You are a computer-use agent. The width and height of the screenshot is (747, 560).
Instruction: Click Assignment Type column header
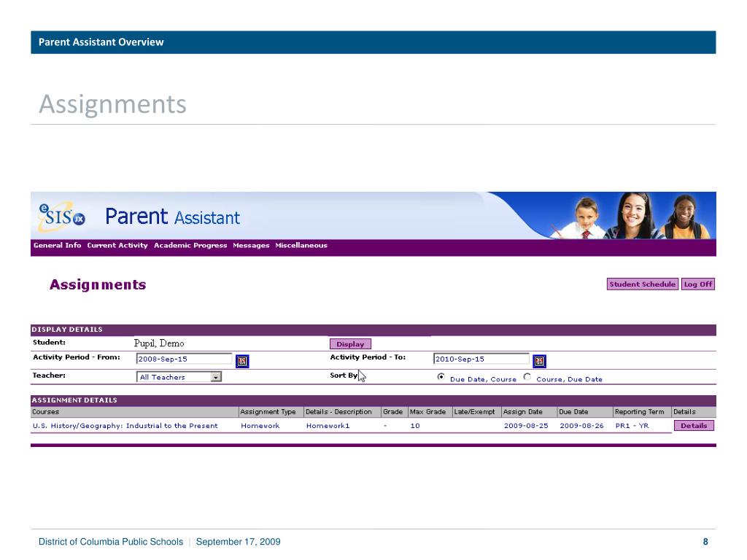[x=271, y=412]
